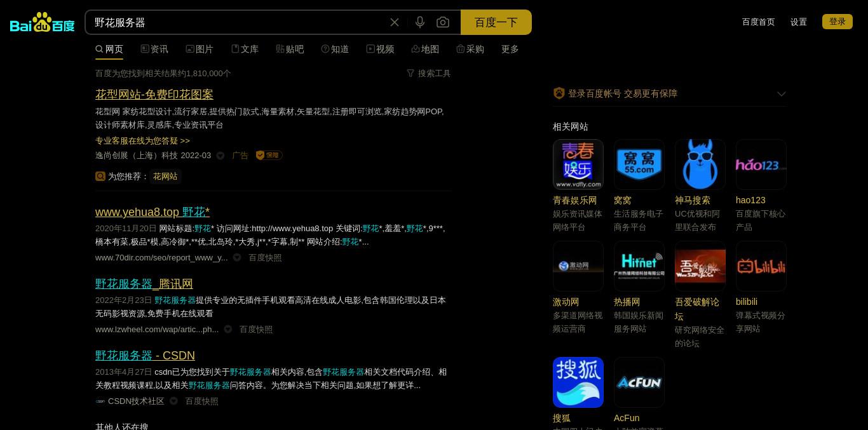Click CSDN技术社区 source label
The height and width of the screenshot is (430, 868).
(x=136, y=401)
